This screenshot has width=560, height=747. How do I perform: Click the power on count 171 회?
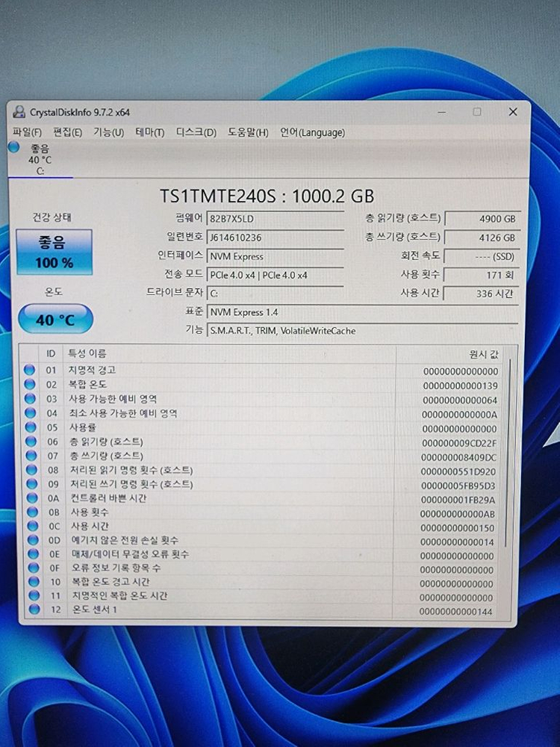482,275
